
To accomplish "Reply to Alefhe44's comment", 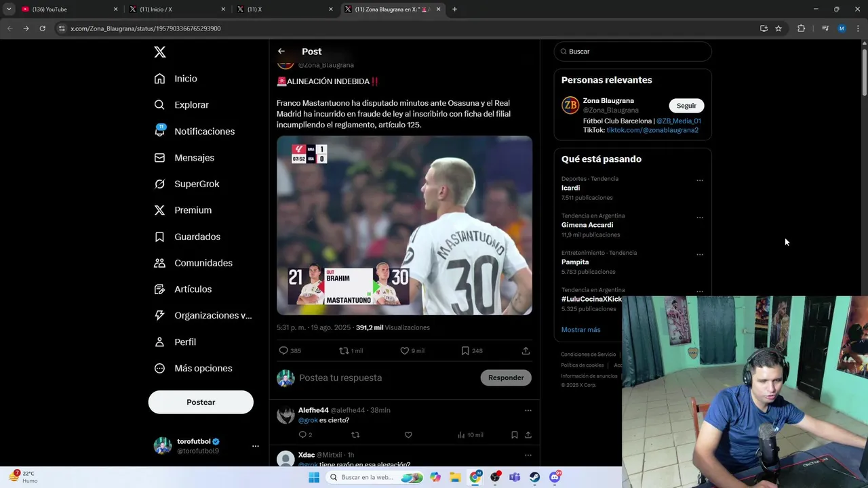I will 302,434.
